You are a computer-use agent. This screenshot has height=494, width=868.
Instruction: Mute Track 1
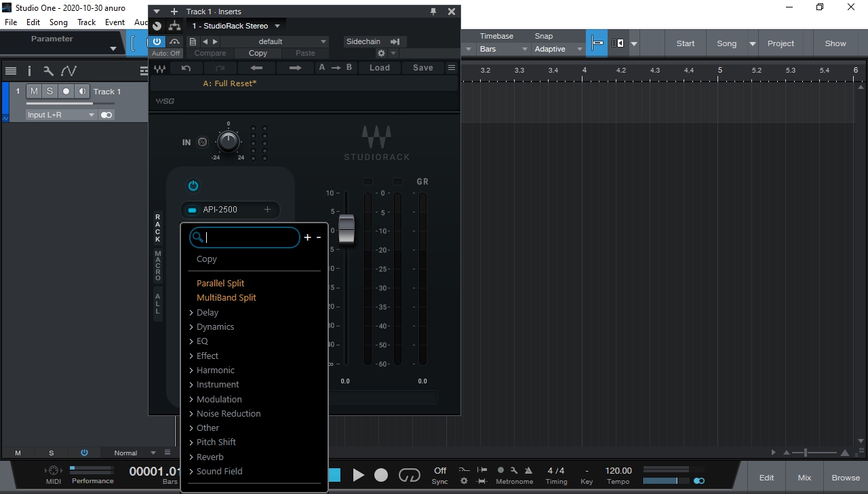tap(34, 92)
